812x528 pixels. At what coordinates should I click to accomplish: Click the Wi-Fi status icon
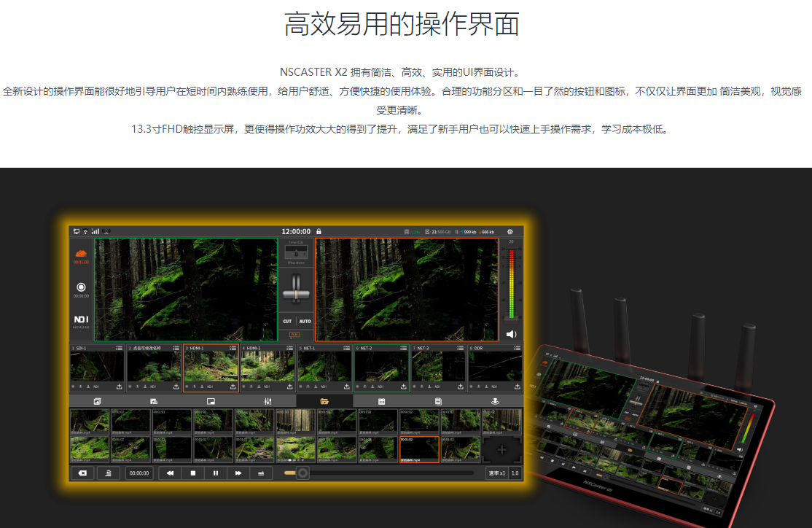click(85, 231)
